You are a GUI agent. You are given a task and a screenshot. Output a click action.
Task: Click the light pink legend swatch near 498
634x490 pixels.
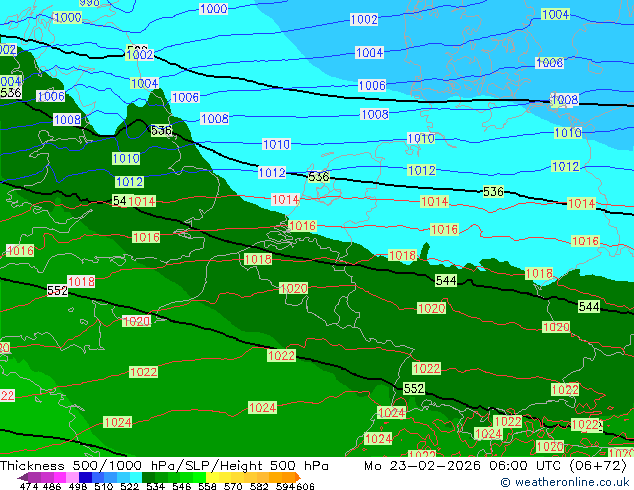coord(73,477)
